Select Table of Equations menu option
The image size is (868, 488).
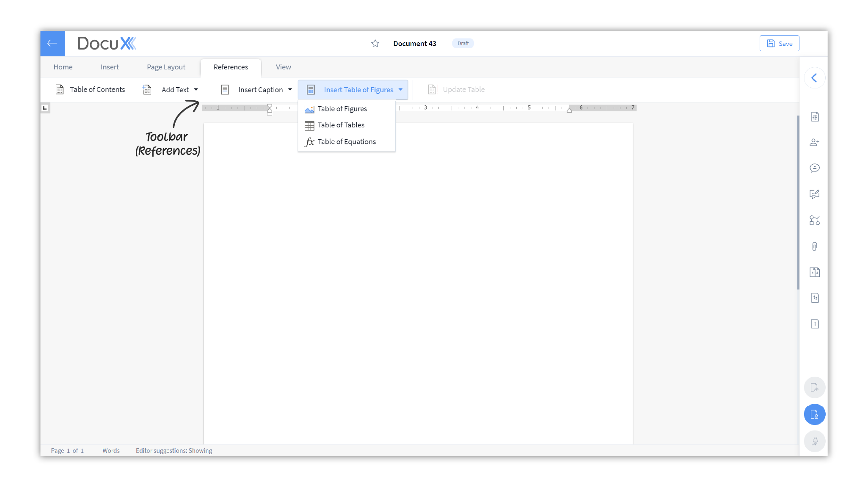pyautogui.click(x=347, y=141)
